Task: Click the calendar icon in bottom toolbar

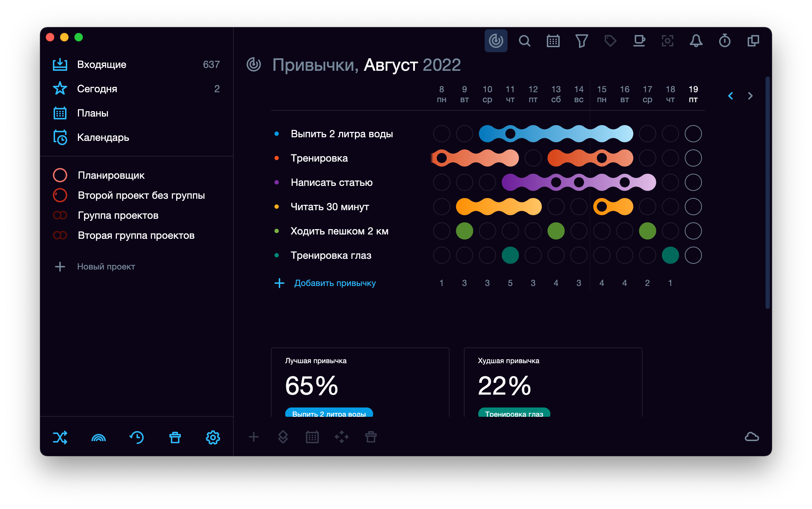Action: pyautogui.click(x=312, y=437)
